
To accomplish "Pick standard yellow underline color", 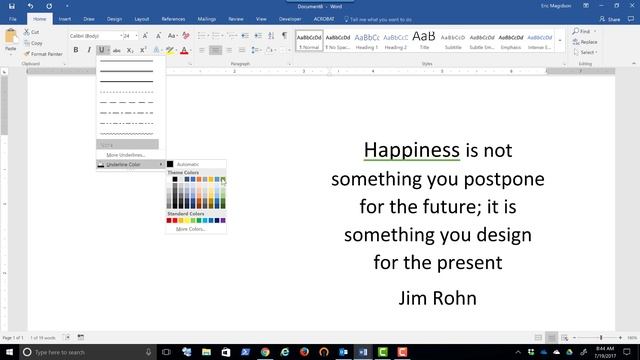I will point(187,220).
